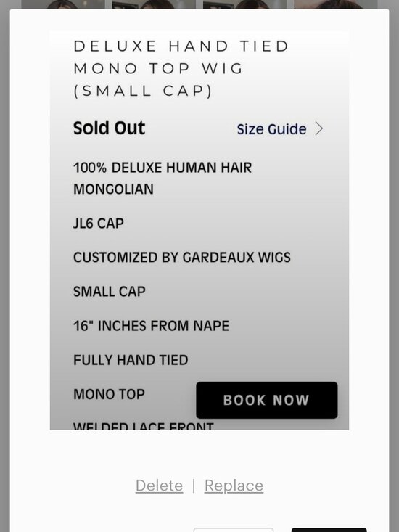Click the Deluxe Hand Tied Mono Top Wig title
Viewport: 399px width, 532px height.
pos(181,68)
